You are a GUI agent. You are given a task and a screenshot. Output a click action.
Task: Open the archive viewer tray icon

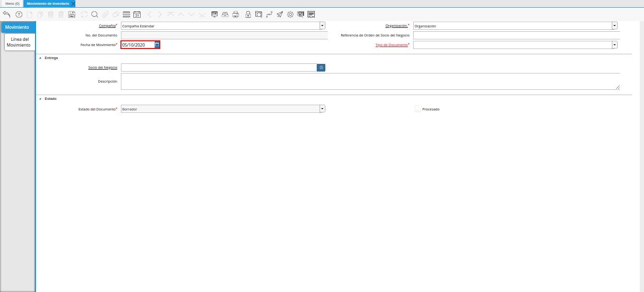225,14
